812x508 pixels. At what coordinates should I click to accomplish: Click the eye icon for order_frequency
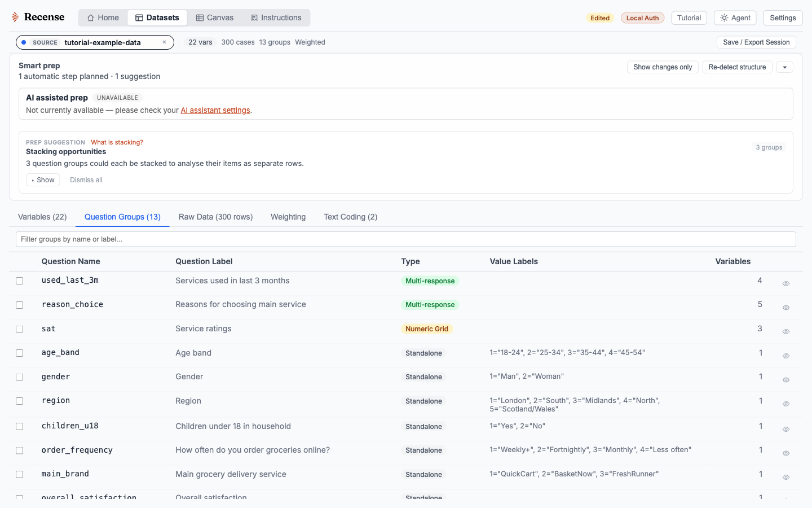click(786, 453)
